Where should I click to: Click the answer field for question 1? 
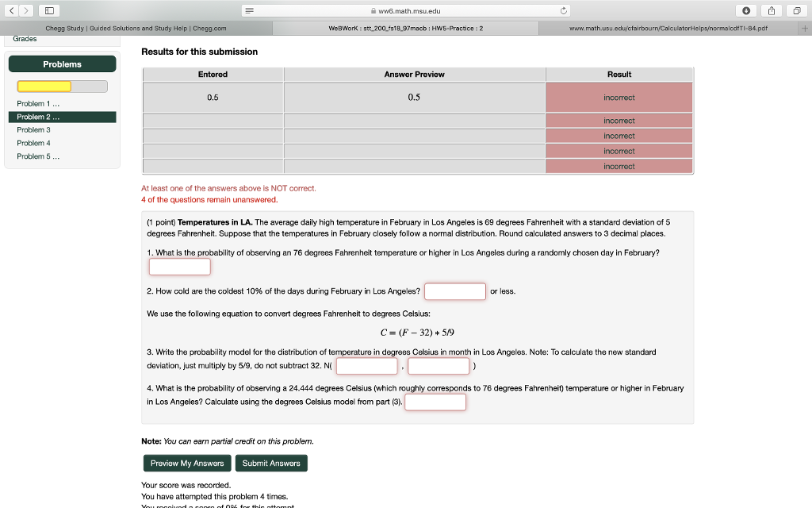click(x=179, y=267)
